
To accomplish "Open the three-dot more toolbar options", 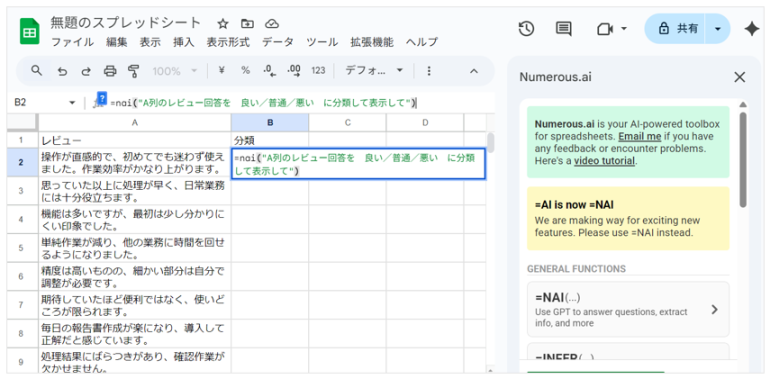I will 429,71.
